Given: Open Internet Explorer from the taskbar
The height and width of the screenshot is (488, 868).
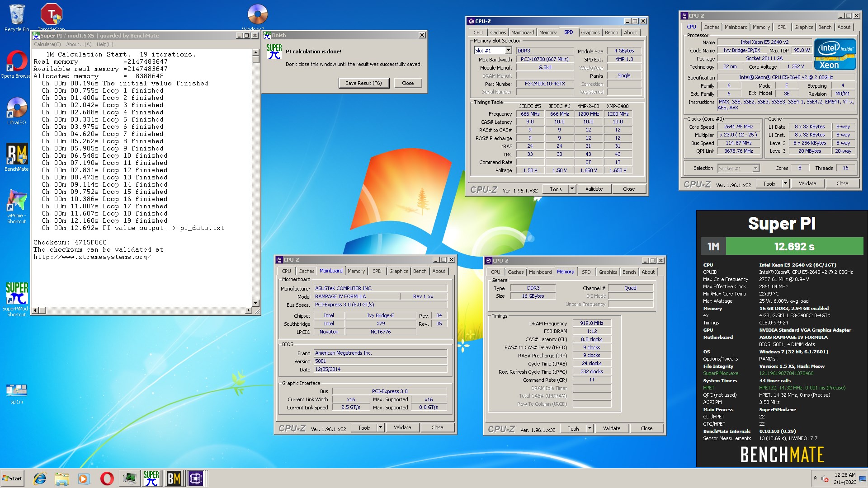Looking at the screenshot, I should point(40,479).
